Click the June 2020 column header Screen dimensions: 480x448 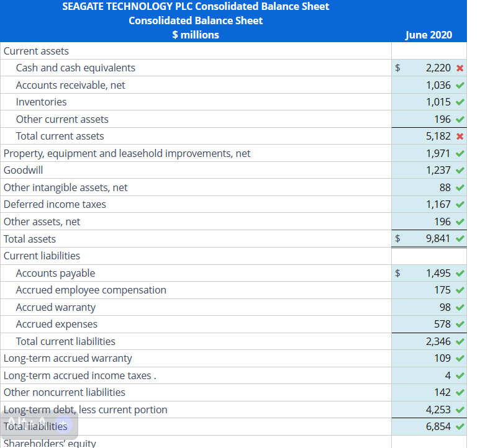point(428,35)
